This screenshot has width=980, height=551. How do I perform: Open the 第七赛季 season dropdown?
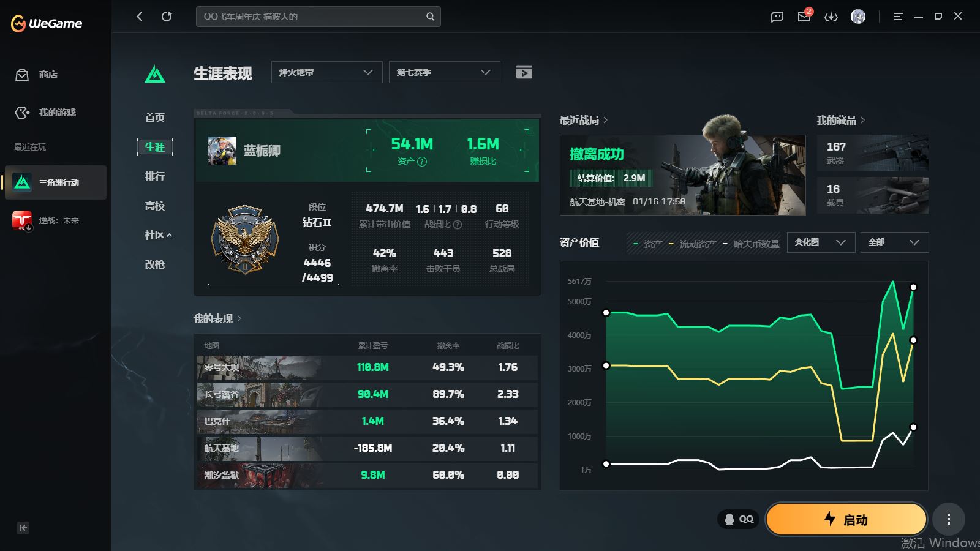pyautogui.click(x=444, y=72)
